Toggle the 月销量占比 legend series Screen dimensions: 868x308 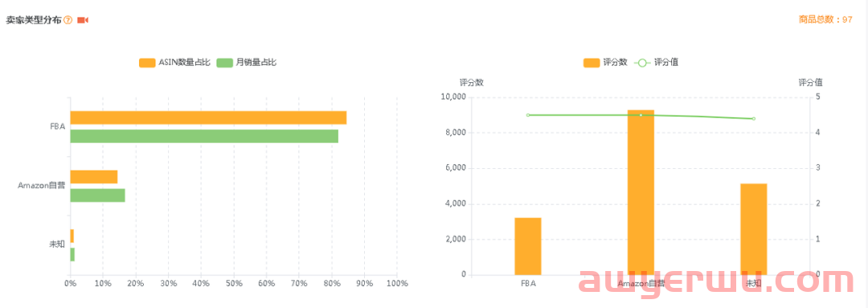coord(247,63)
